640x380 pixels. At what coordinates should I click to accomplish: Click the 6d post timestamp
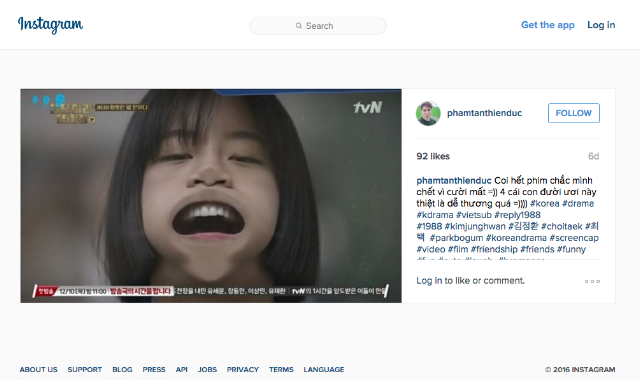[593, 156]
